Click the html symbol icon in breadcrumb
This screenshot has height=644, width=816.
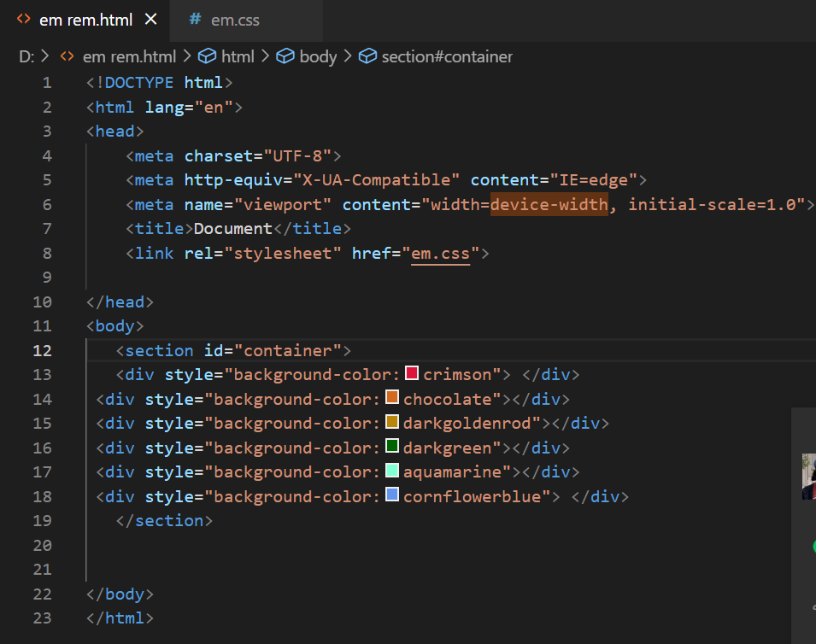tap(207, 56)
